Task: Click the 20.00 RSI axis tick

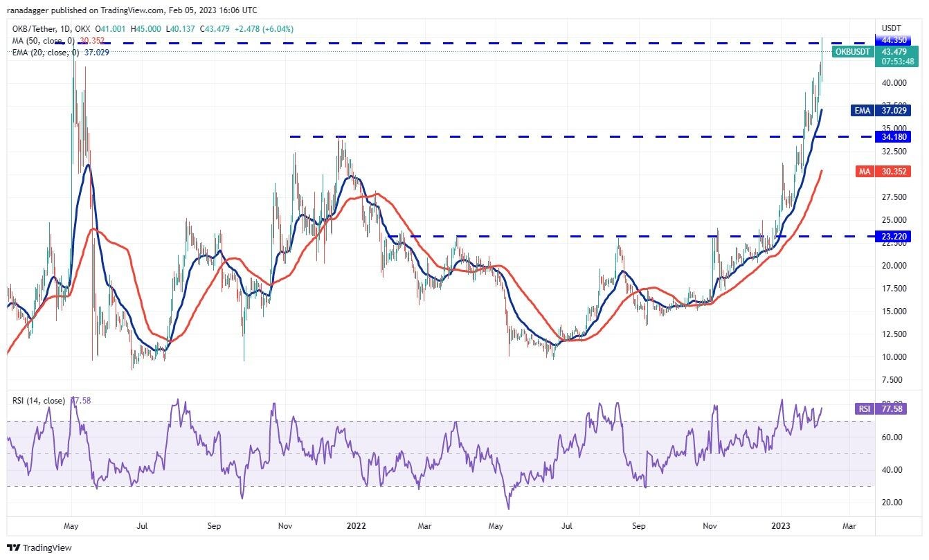Action: [892, 503]
